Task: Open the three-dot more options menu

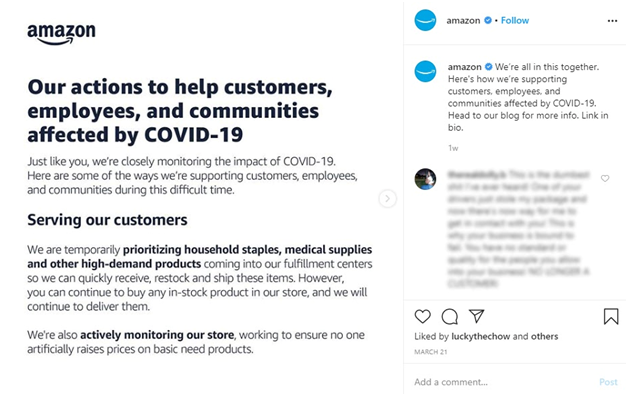Action: 612,21
